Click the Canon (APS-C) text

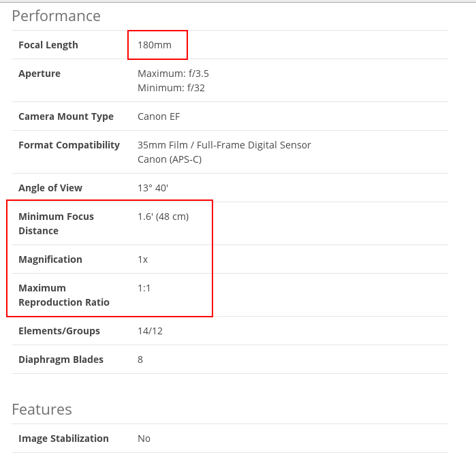tap(170, 159)
